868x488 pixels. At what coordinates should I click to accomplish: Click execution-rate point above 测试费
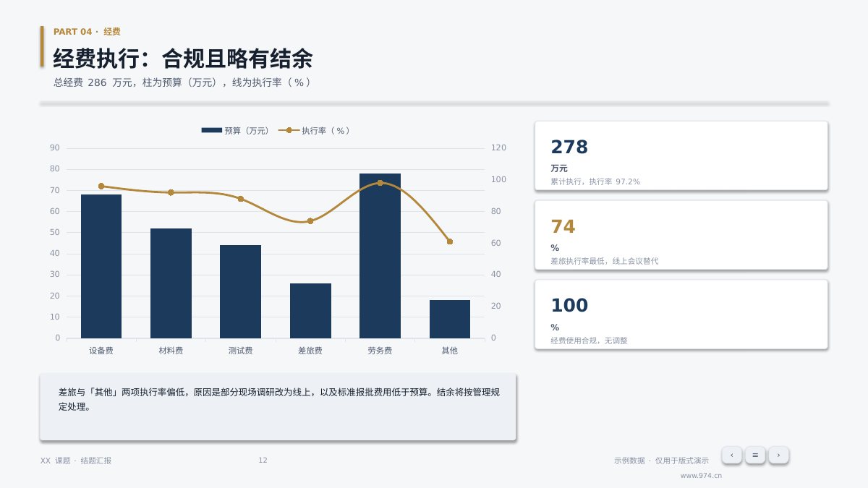pos(241,199)
